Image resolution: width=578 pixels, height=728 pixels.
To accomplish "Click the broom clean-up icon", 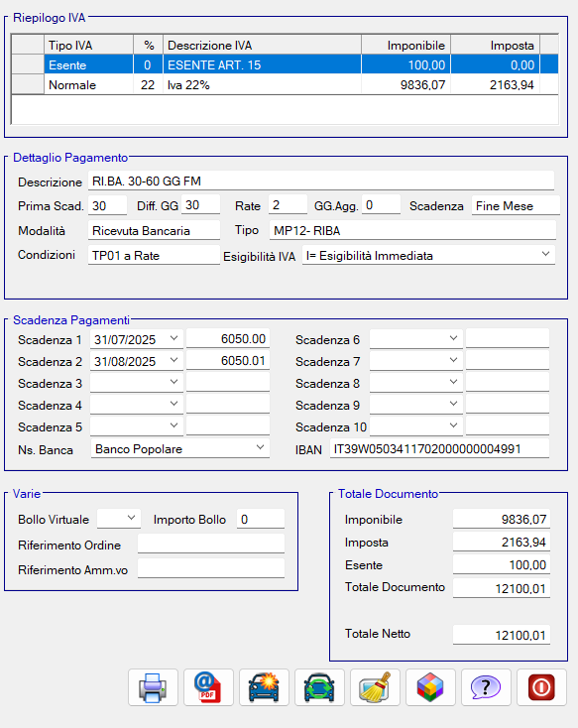I will tap(375, 687).
